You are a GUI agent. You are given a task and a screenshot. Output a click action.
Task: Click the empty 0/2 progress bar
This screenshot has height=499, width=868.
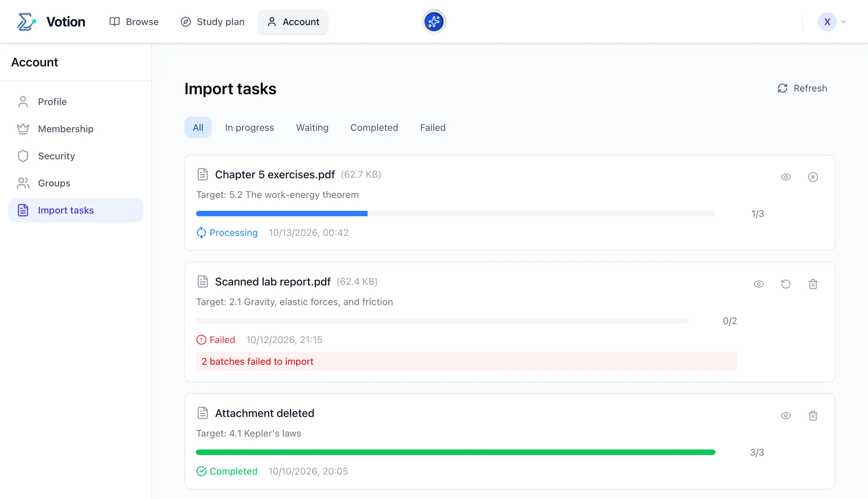coord(442,321)
